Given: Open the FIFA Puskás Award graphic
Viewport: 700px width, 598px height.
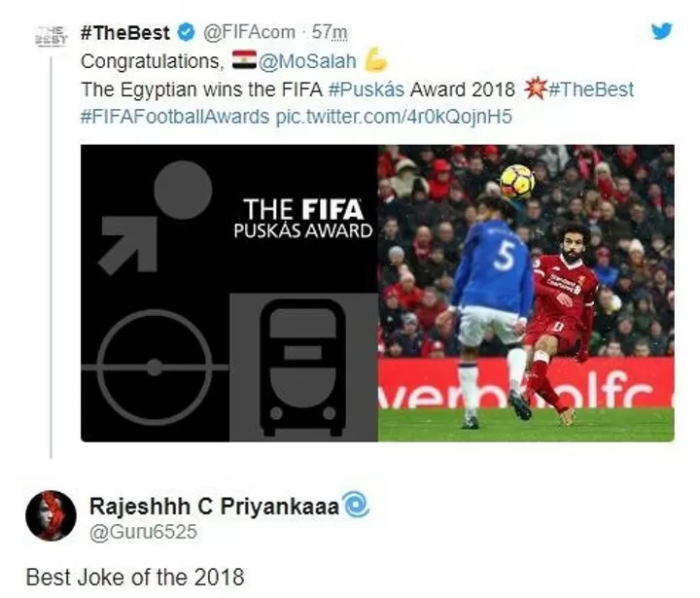Looking at the screenshot, I should click(229, 294).
